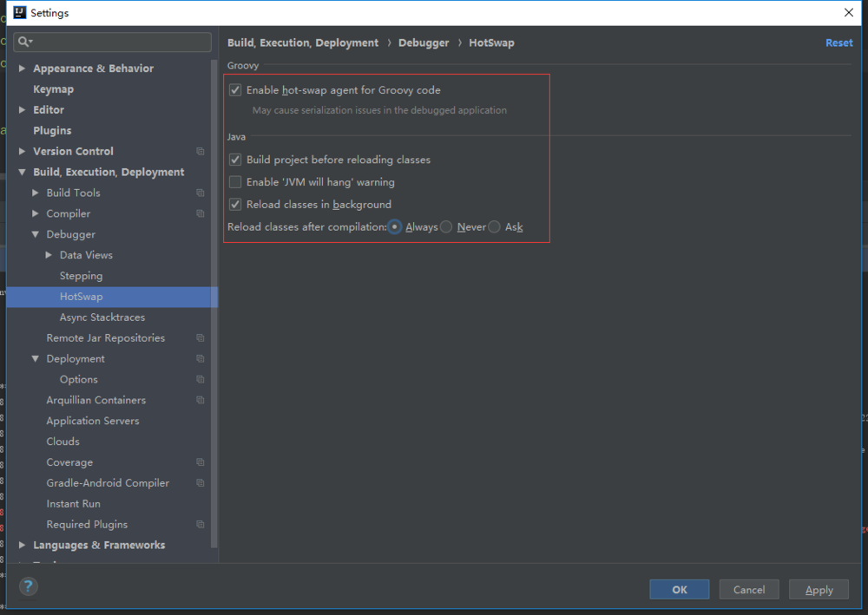Expand the Appearance & Behavior section

tap(23, 69)
